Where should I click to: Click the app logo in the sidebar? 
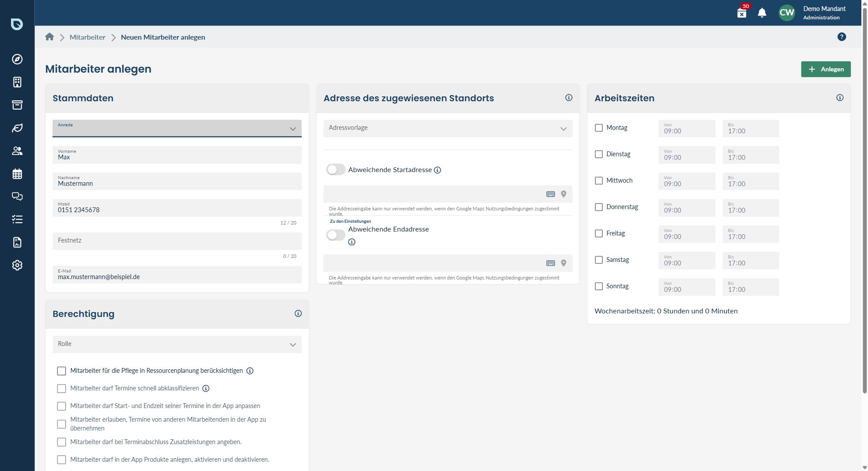click(17, 24)
